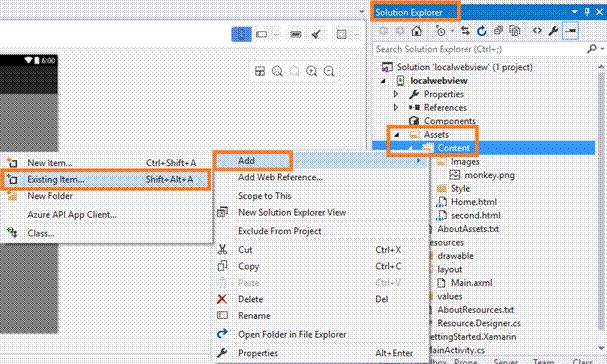Select the Solution 'localwebview' root node
607x364 pixels.
(x=465, y=67)
